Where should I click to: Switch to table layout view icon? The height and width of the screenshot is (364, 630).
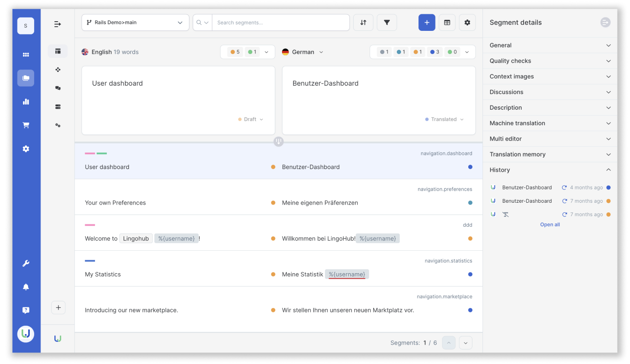coord(447,23)
